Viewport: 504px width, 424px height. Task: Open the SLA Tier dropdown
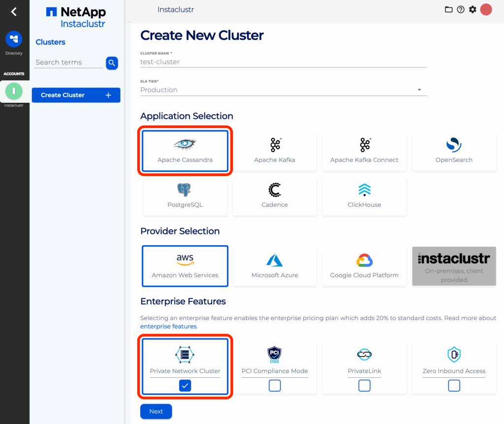click(419, 89)
